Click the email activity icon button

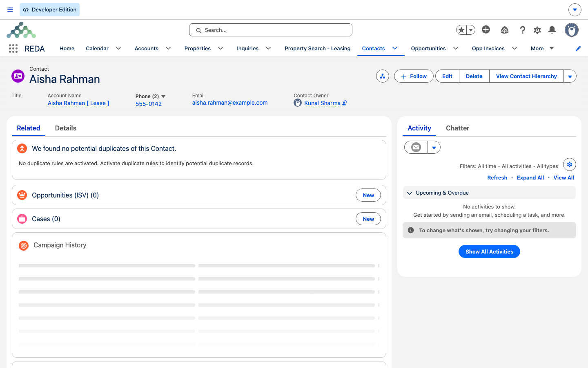416,147
